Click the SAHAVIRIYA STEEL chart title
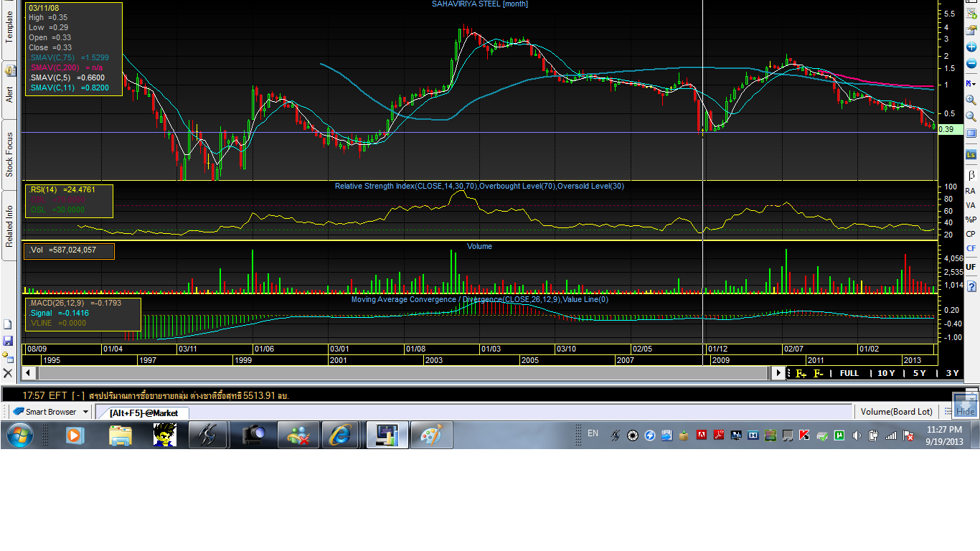Screen dimensions: 980x551 [479, 4]
